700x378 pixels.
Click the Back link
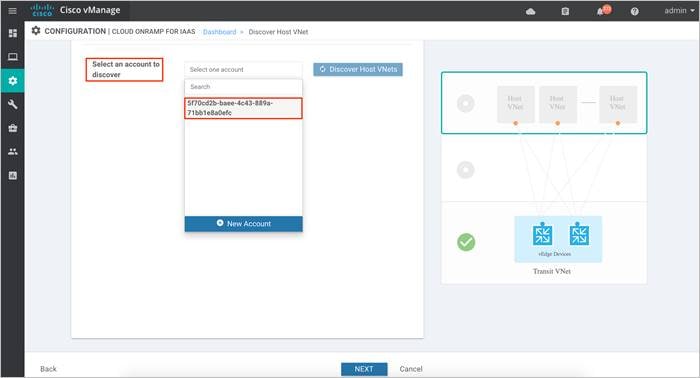[x=48, y=369]
